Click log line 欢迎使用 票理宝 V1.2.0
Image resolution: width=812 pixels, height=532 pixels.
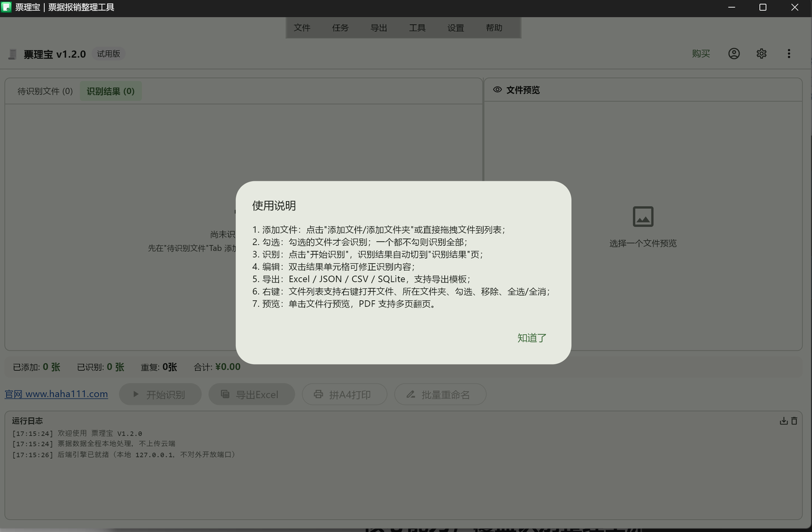pos(77,433)
